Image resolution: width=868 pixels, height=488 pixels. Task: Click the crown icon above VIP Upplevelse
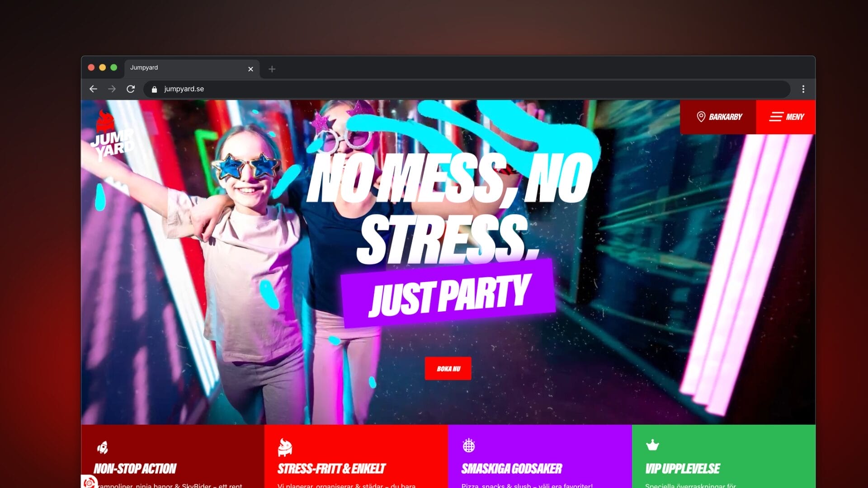(652, 445)
